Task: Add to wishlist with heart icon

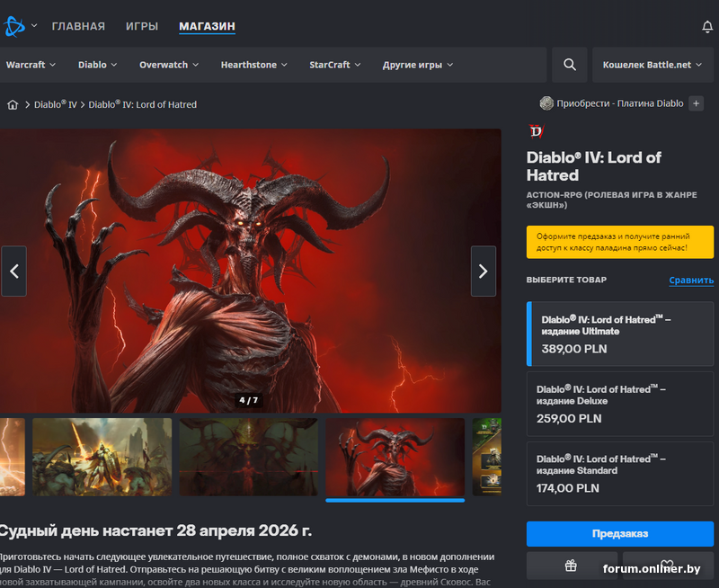Action: coord(668,566)
